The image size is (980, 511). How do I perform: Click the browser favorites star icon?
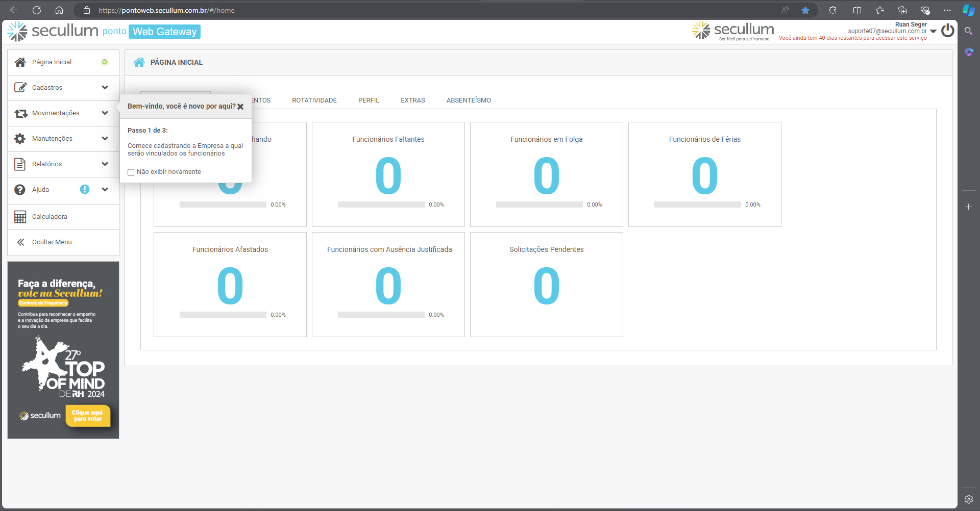click(805, 10)
